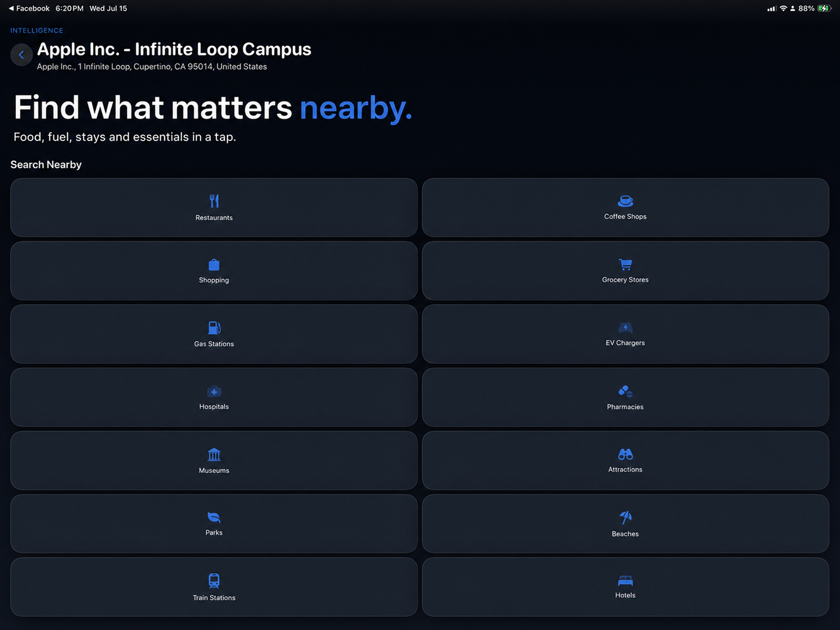Select the shopping bag icon
The image size is (840, 630).
(x=214, y=265)
